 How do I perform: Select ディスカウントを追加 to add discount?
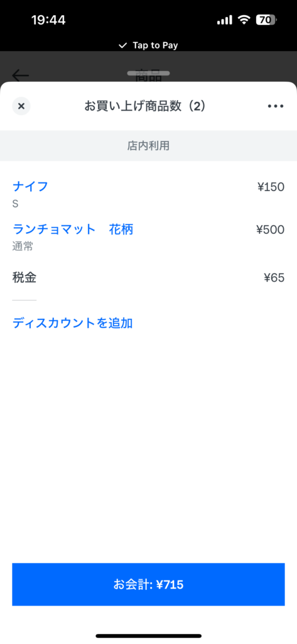click(72, 323)
